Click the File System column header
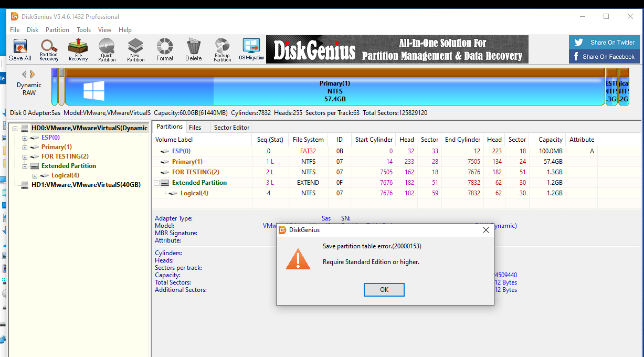 click(308, 140)
